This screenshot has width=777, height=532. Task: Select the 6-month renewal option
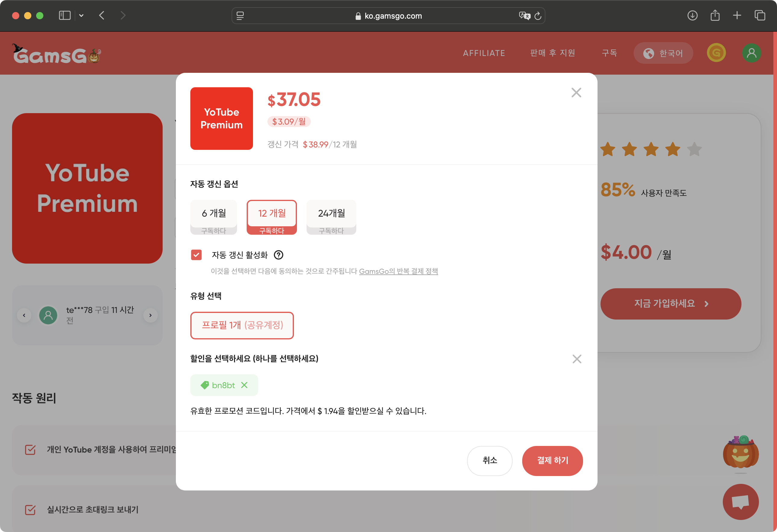point(214,218)
